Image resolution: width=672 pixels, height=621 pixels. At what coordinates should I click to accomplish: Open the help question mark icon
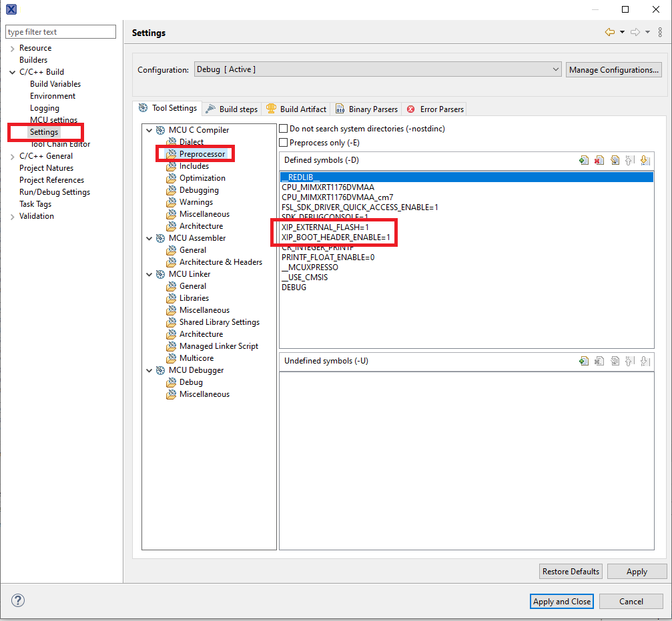point(18,600)
